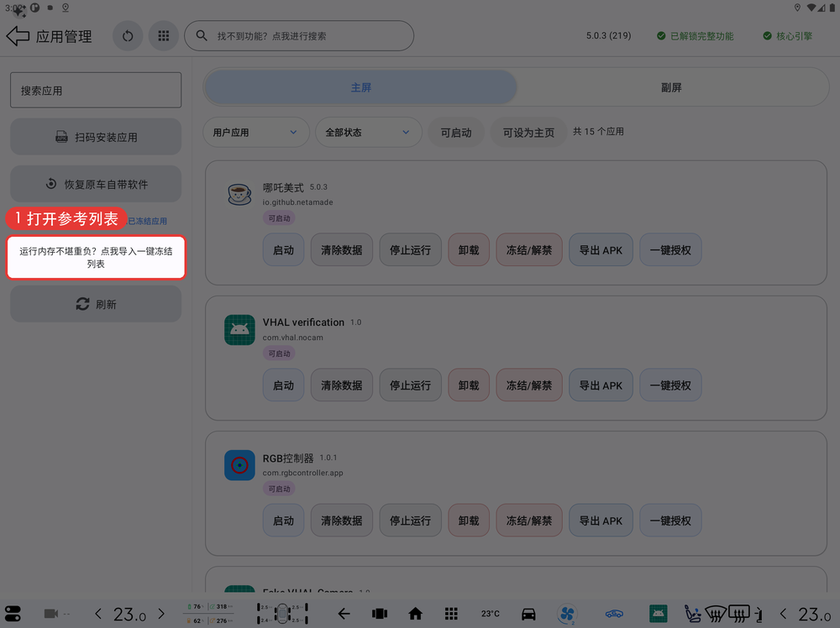Image resolution: width=840 pixels, height=628 pixels.
Task: Click 导出 APK for RGB控制器
Action: (x=601, y=521)
